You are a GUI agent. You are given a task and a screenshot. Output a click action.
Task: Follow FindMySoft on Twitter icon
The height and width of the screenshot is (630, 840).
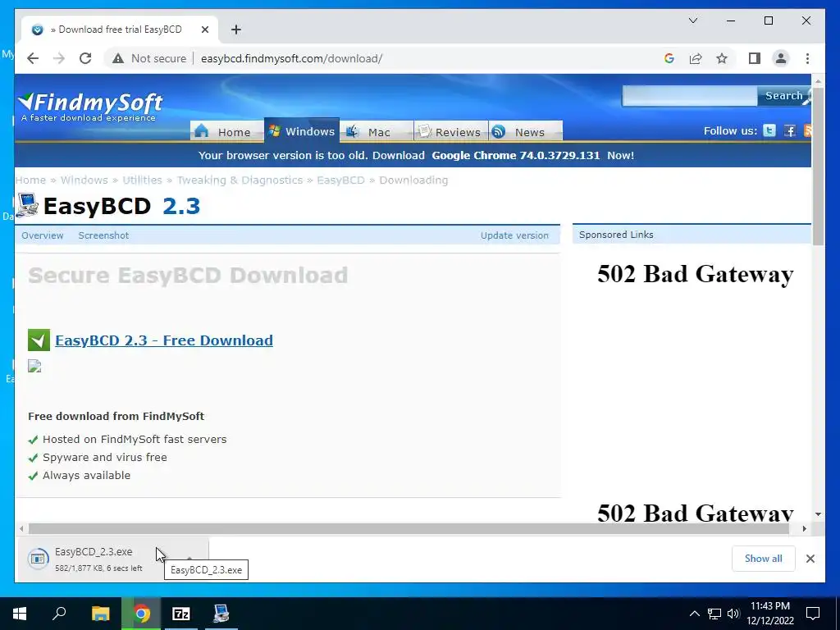pos(769,130)
